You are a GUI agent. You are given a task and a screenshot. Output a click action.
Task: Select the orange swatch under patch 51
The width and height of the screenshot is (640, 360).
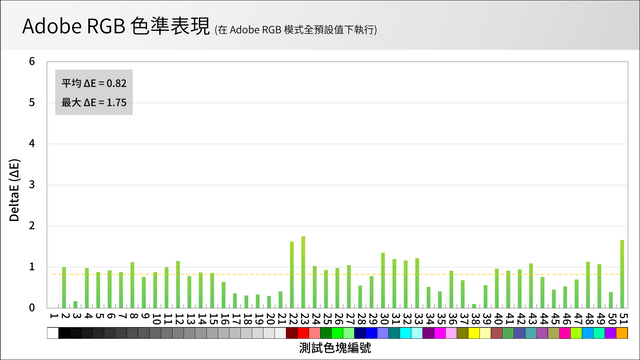(622, 333)
